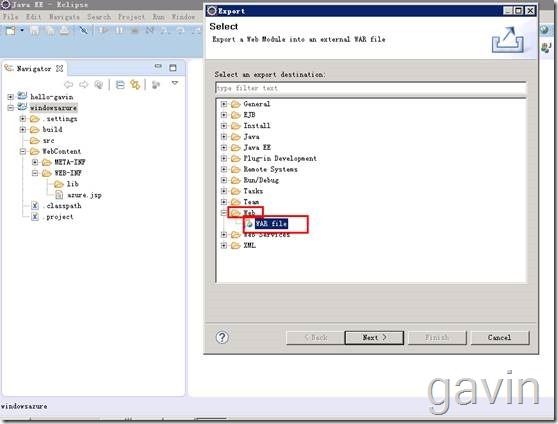Click the Navigator view tab

coord(34,68)
